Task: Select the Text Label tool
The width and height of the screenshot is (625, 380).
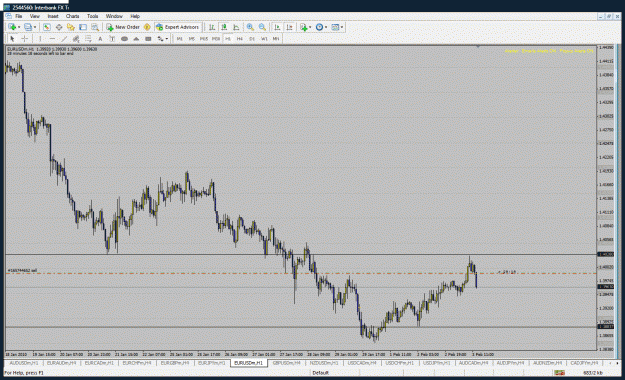Action: [112, 39]
